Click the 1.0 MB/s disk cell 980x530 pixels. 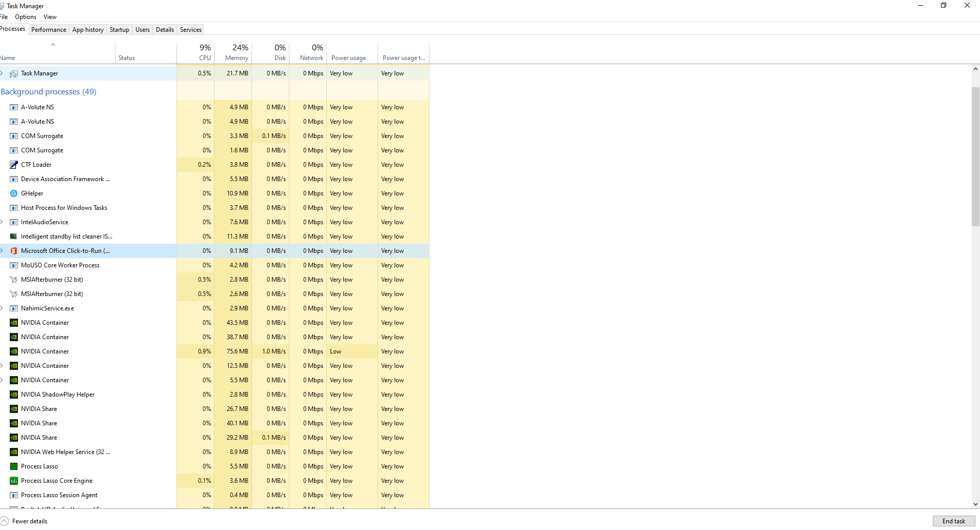[x=270, y=351]
